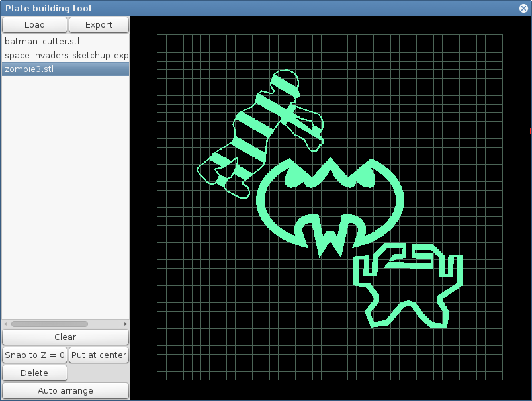Run Auto arrange on the plate
The height and width of the screenshot is (401, 532).
click(65, 390)
